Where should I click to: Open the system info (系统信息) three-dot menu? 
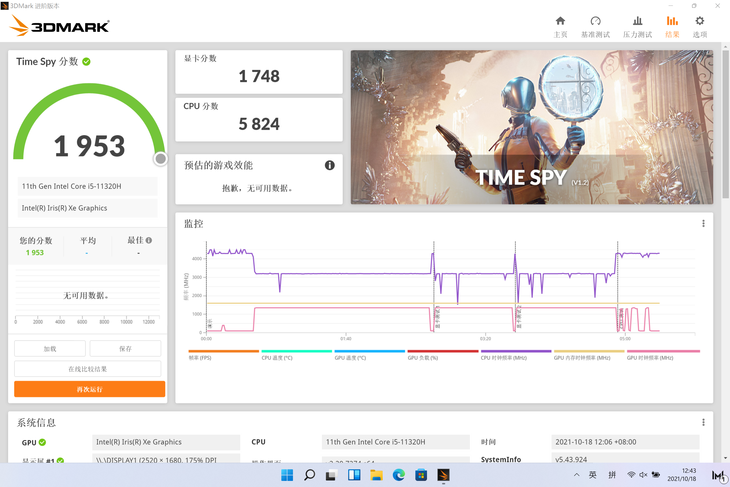tap(703, 422)
